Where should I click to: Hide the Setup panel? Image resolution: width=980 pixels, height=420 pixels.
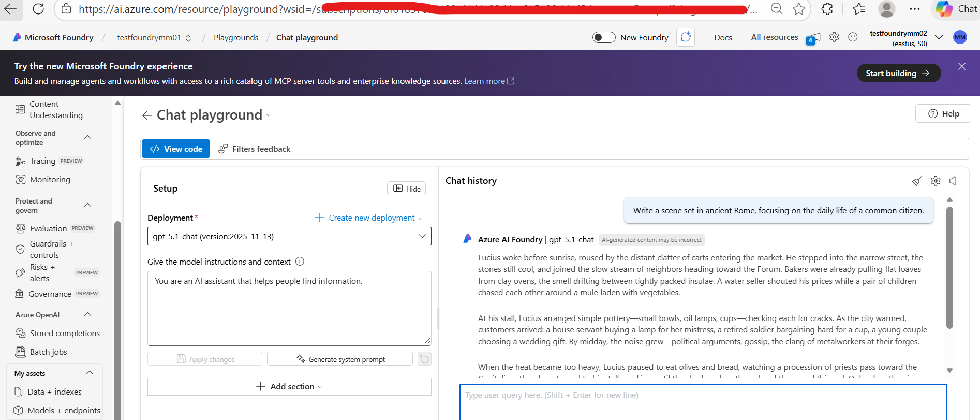click(x=407, y=189)
